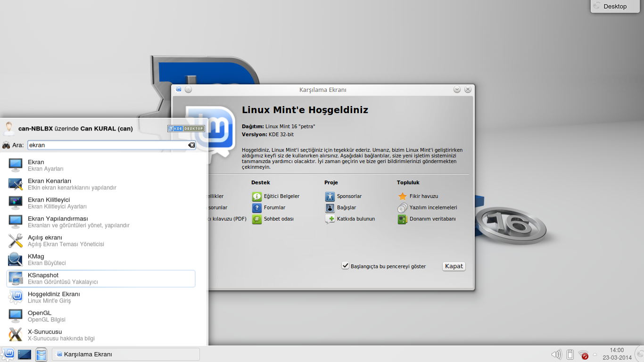Screen dimensions: 644x362
Task: Click the search field containing ekran
Action: pos(112,145)
